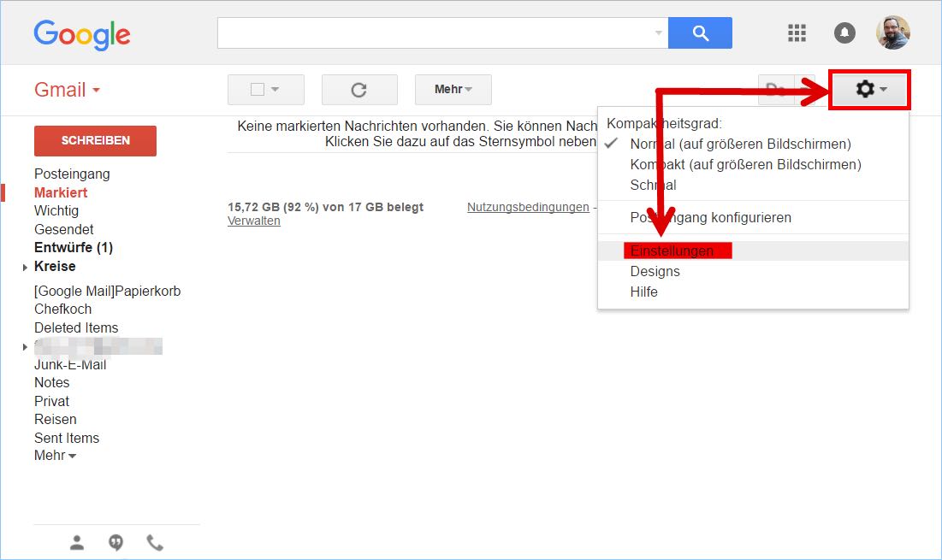Image resolution: width=942 pixels, height=560 pixels.
Task: Open the notifications bell
Action: [x=844, y=33]
